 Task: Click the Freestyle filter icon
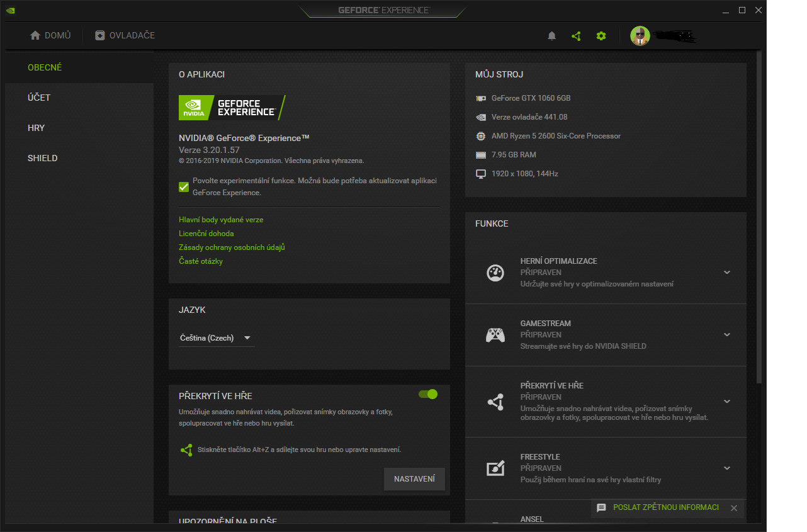click(495, 468)
